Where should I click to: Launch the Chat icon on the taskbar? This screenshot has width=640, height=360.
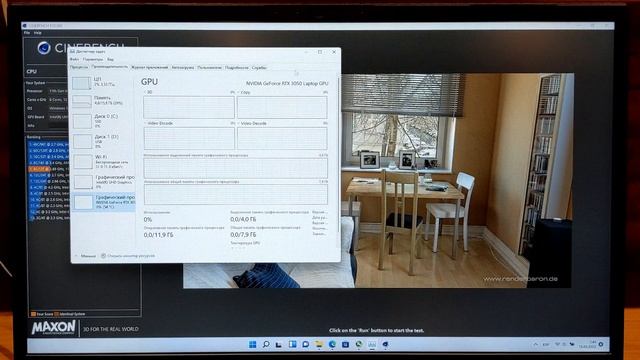(305, 344)
